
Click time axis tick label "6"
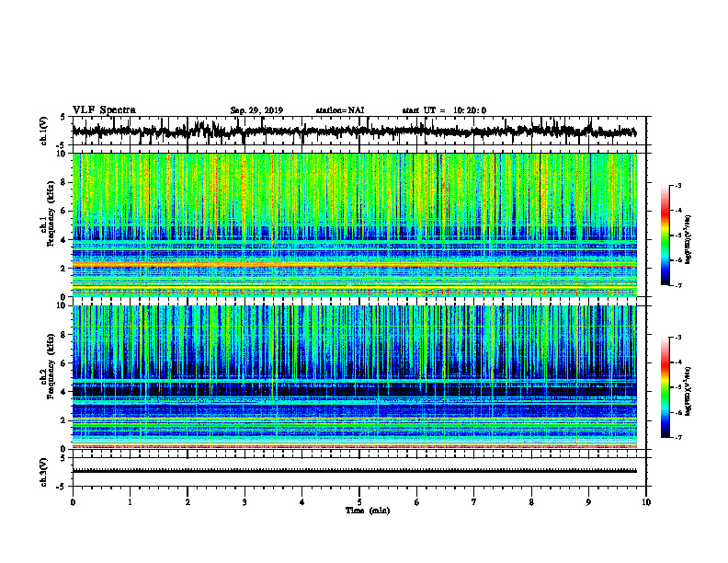click(417, 502)
